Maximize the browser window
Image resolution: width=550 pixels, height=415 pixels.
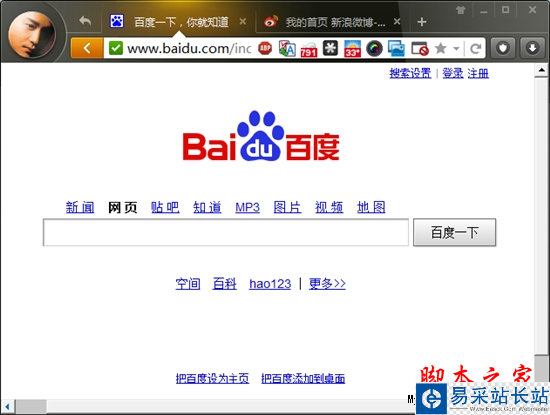505,10
